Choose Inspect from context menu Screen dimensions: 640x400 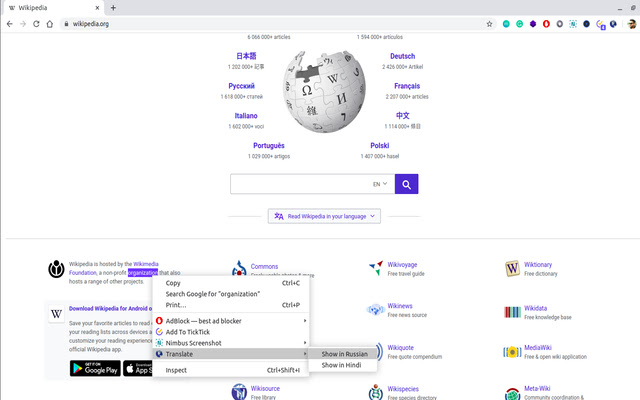[176, 370]
